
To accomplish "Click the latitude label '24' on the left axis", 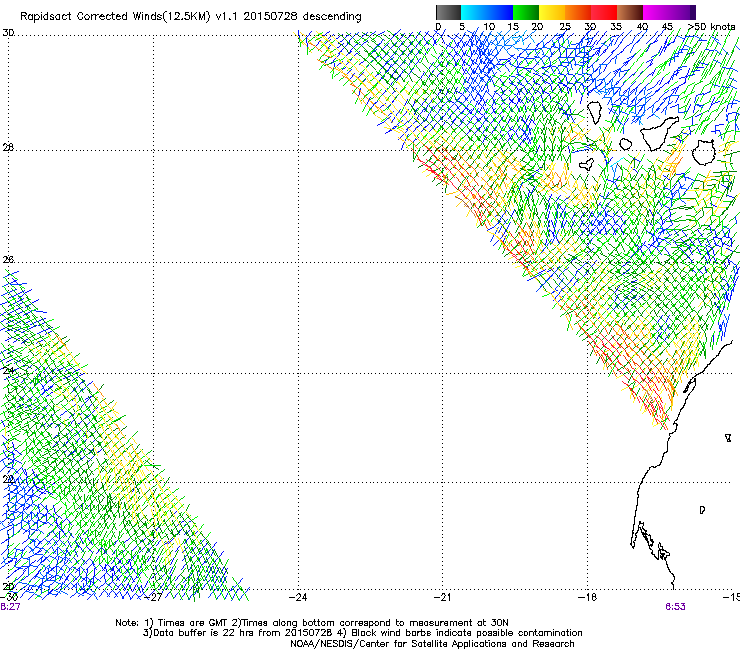I will click(8, 371).
